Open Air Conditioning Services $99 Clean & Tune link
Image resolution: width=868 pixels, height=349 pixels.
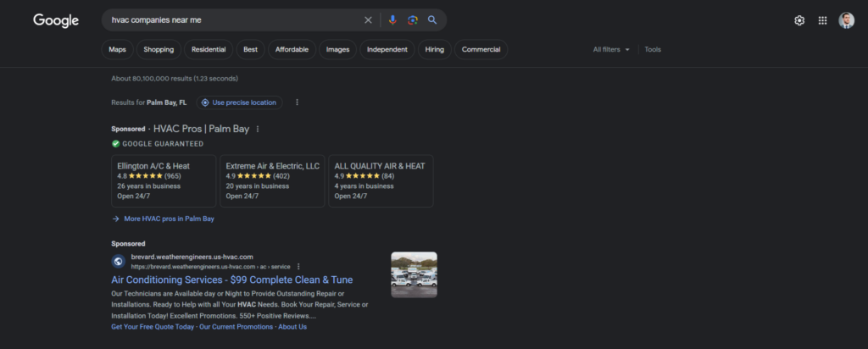(232, 280)
